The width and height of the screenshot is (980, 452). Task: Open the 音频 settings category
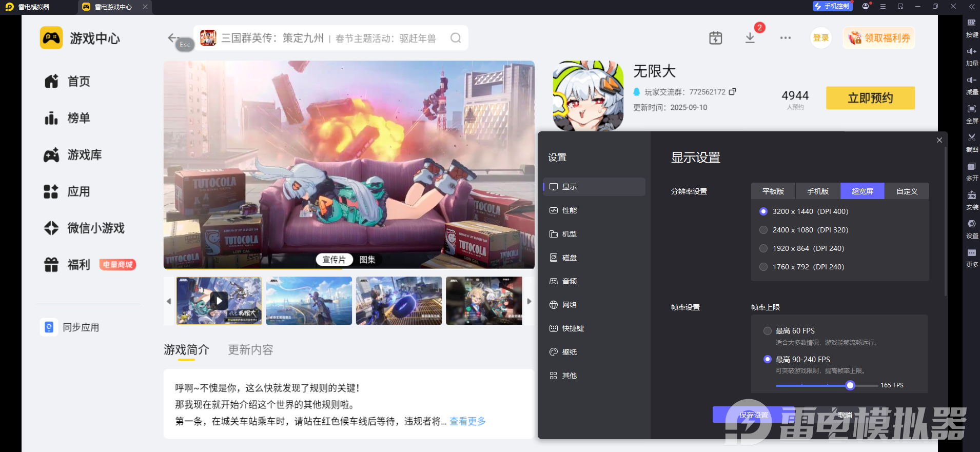594,281
